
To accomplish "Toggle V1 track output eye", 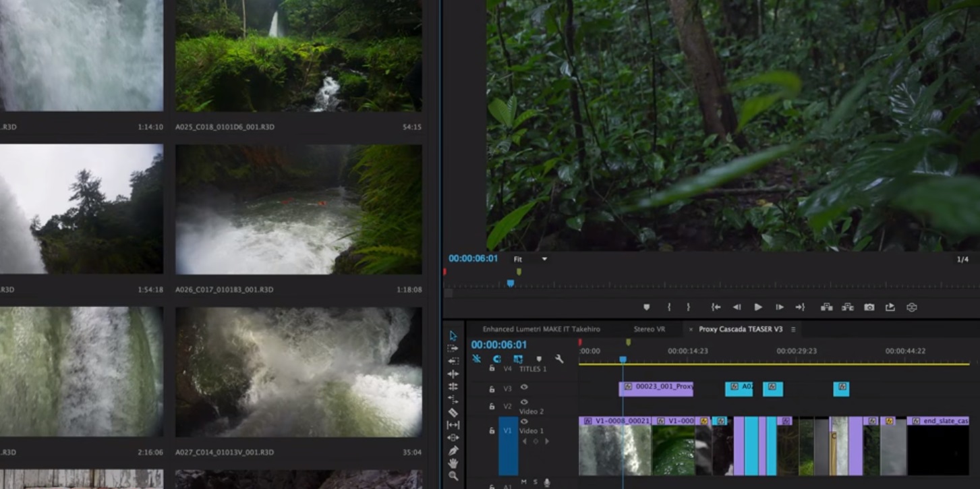I will click(x=524, y=422).
